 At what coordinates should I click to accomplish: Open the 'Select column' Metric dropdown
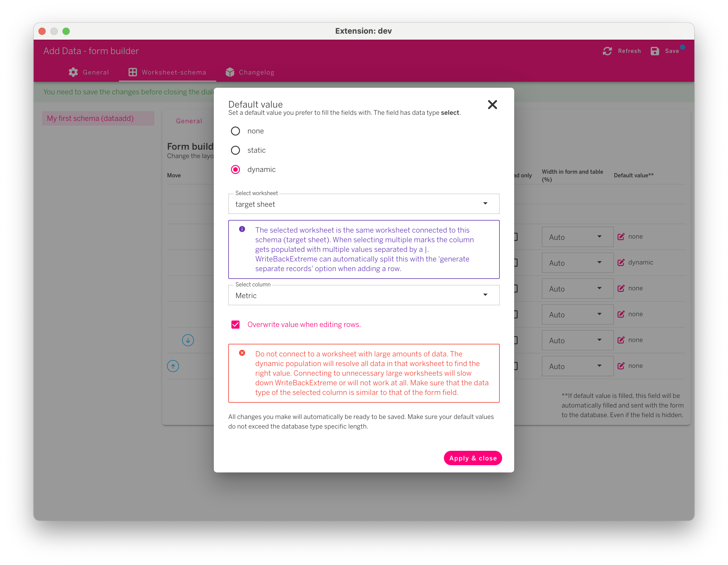click(364, 295)
